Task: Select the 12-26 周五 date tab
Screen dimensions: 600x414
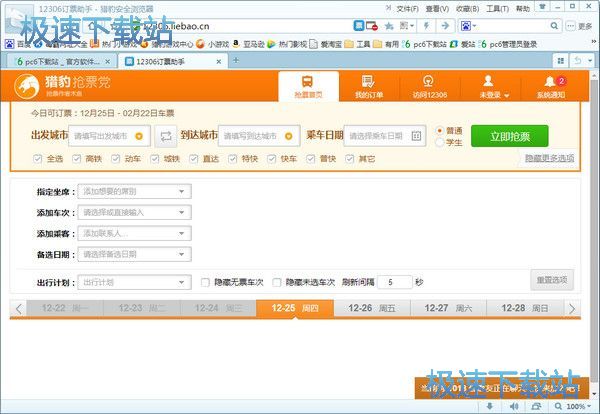Action: tap(372, 309)
